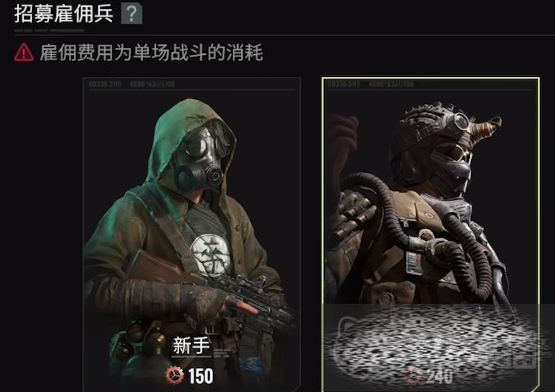Click the gear cost icon beside 240
Viewport: 555px width, 392px height.
pos(414,376)
